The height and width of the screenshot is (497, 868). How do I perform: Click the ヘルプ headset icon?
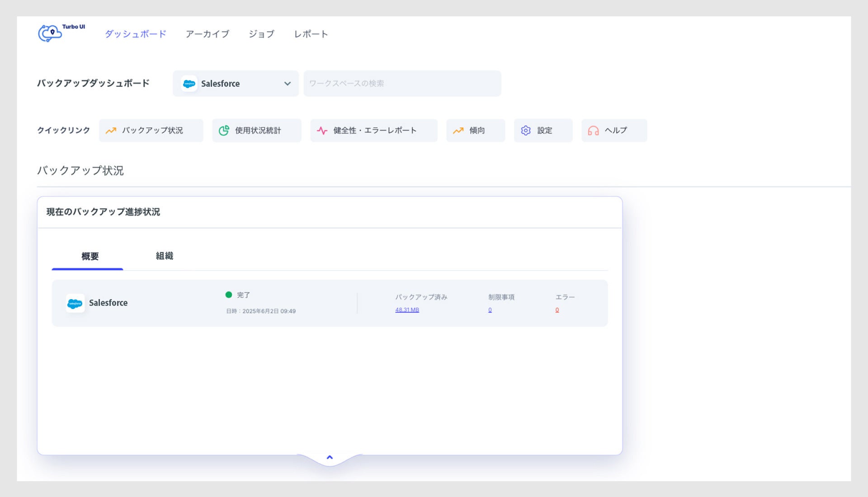pos(593,131)
